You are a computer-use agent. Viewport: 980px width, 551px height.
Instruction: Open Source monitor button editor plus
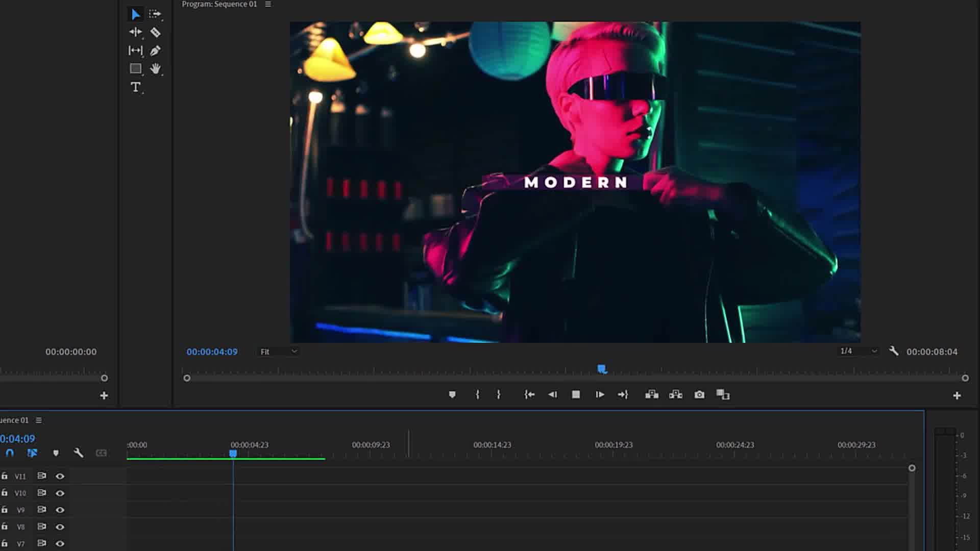[104, 395]
